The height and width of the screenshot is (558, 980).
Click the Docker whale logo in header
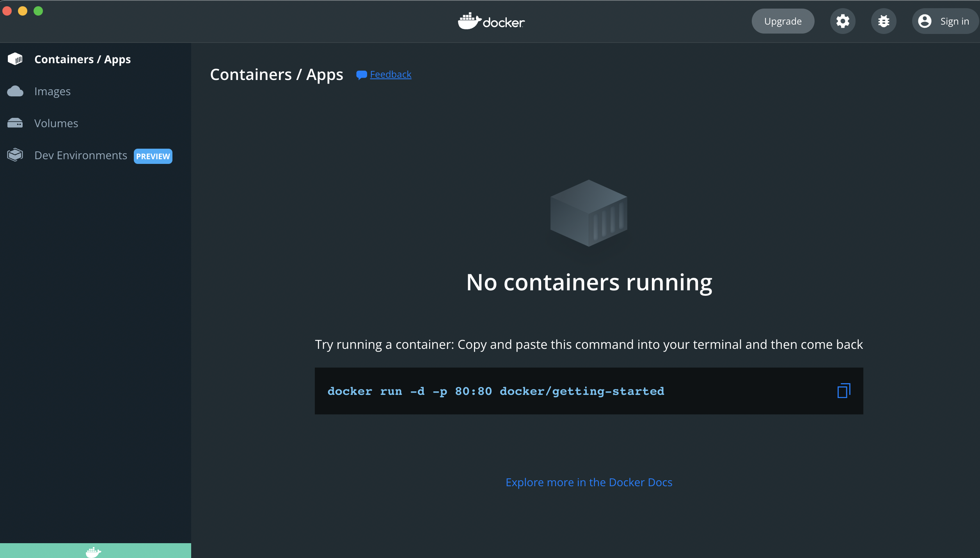(x=469, y=21)
